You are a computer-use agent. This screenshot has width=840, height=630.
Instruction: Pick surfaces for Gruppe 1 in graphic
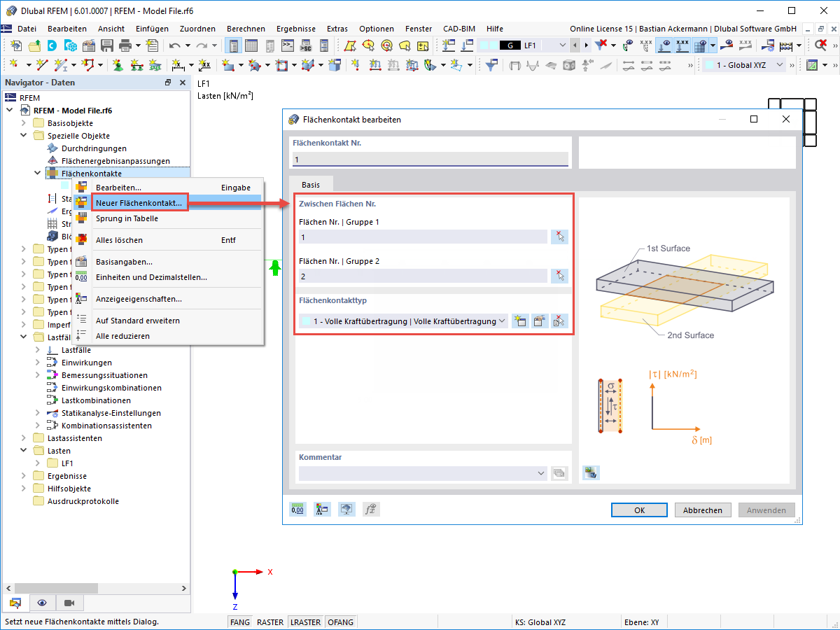click(559, 237)
